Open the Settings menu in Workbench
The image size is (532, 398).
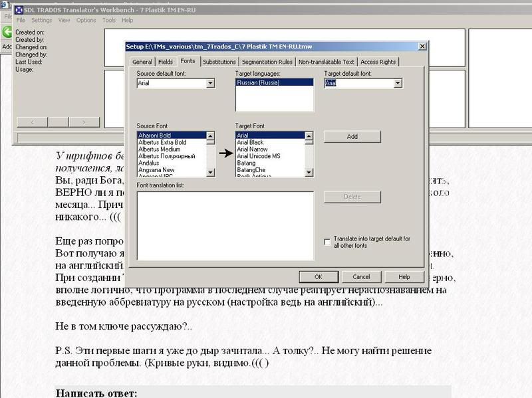(x=42, y=20)
